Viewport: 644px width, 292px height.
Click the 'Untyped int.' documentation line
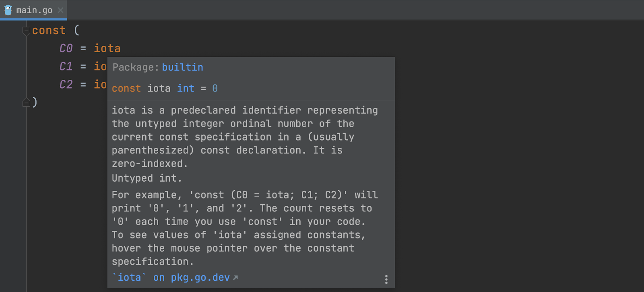point(147,178)
